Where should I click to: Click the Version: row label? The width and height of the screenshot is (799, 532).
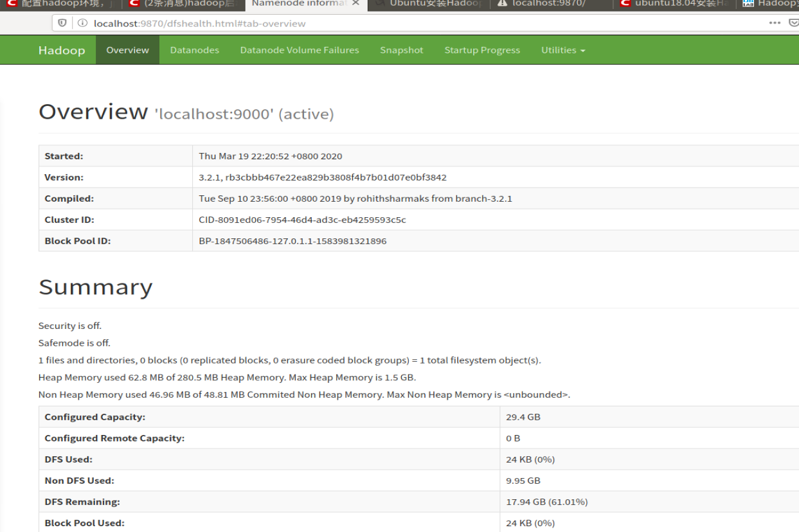pyautogui.click(x=64, y=177)
